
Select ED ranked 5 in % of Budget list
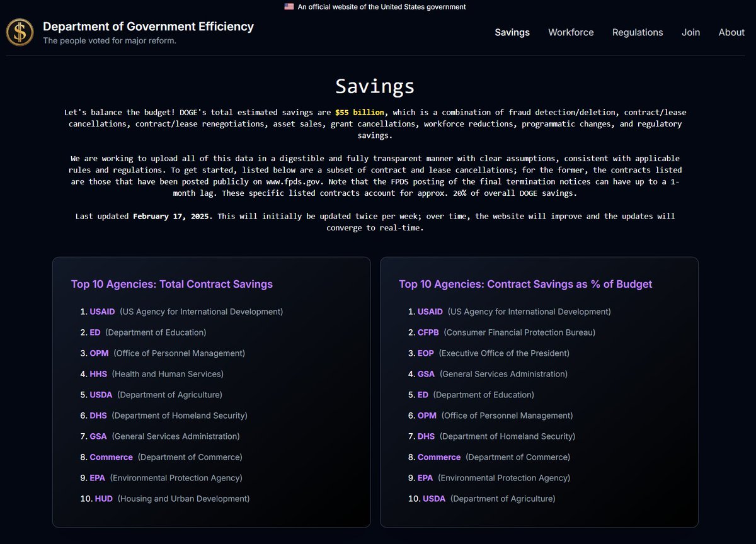coord(423,395)
